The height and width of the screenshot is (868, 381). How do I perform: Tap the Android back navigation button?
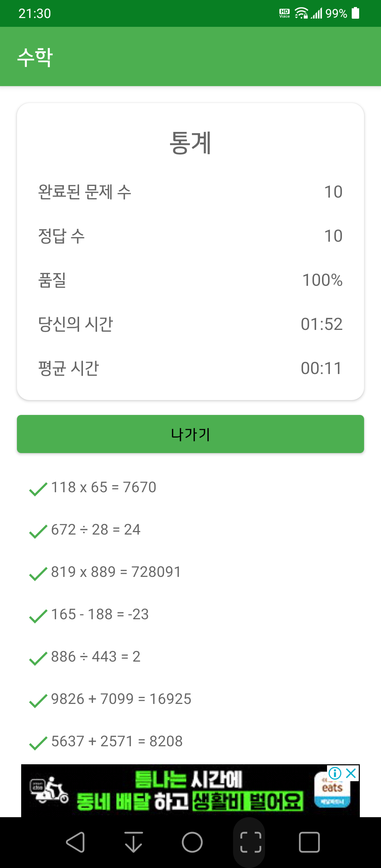click(75, 842)
